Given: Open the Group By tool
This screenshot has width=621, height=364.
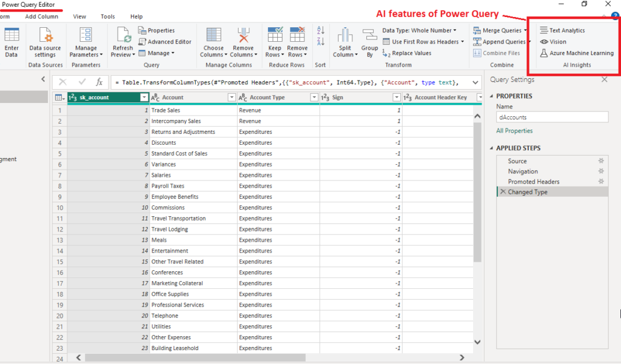Looking at the screenshot, I should [x=369, y=40].
